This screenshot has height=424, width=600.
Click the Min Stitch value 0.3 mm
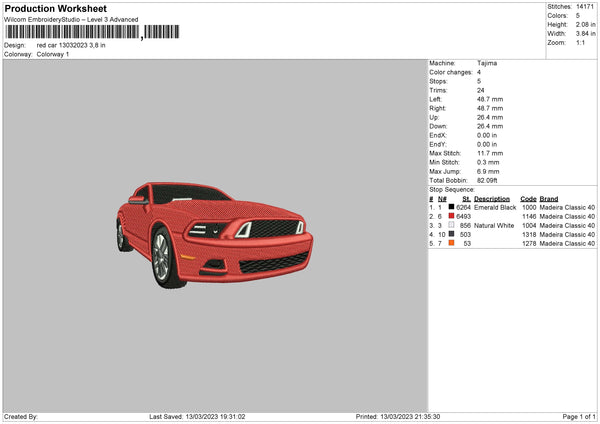tap(488, 162)
